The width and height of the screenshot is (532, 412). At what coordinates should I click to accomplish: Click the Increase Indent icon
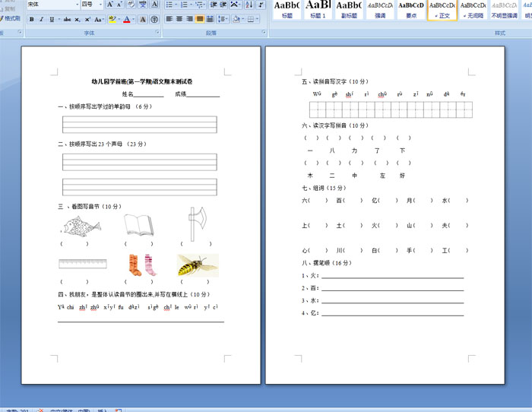pyautogui.click(x=223, y=5)
